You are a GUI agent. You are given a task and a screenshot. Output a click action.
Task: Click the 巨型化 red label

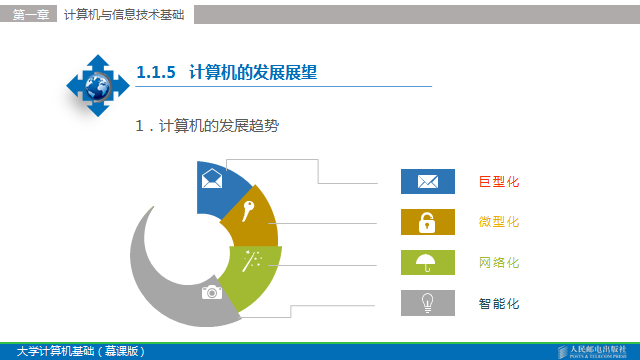point(499,182)
